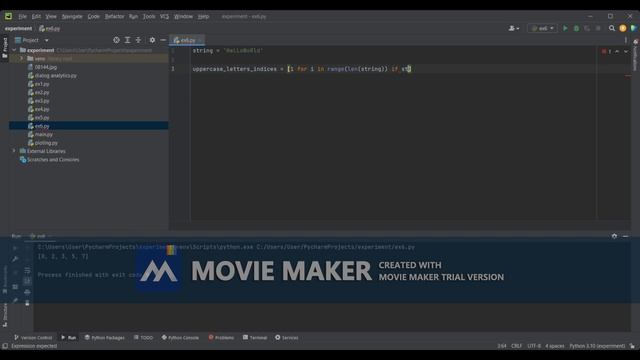Click the Rerun icon in Run panel

coord(16,247)
